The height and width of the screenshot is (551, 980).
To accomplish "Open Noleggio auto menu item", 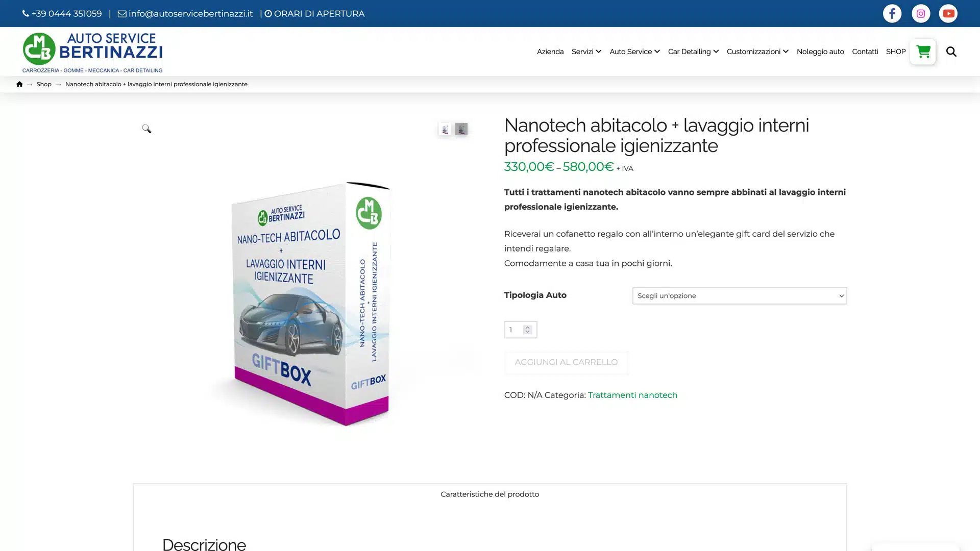I will (x=820, y=52).
